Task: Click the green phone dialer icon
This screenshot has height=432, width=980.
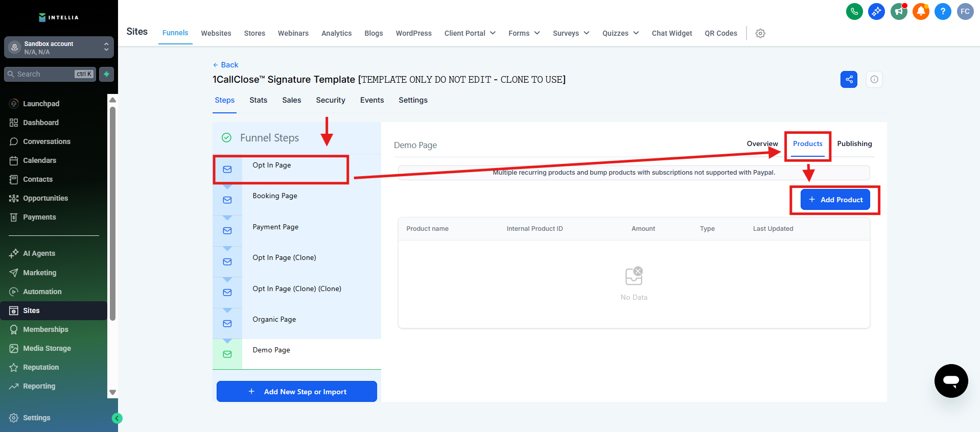Action: tap(854, 11)
